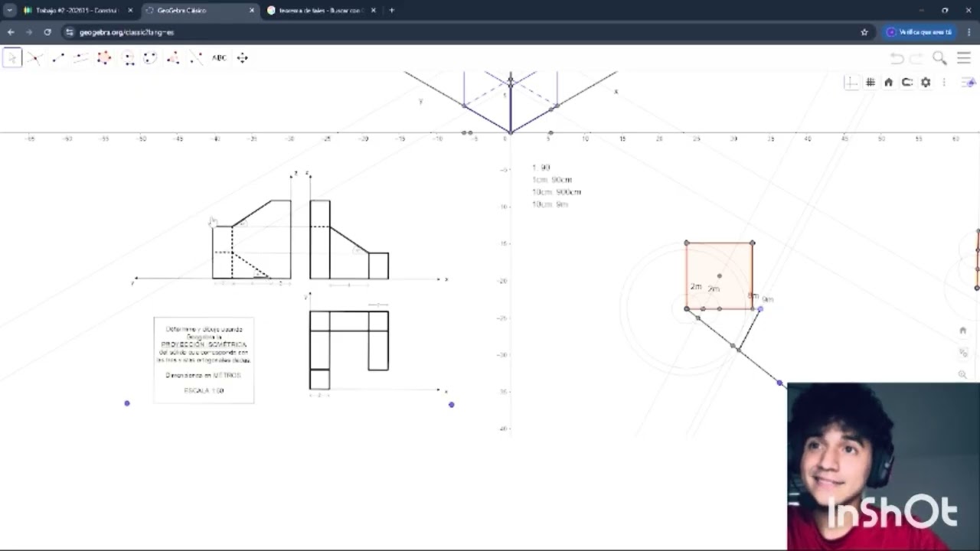Click the zoom-in magnifier button

[x=963, y=374]
